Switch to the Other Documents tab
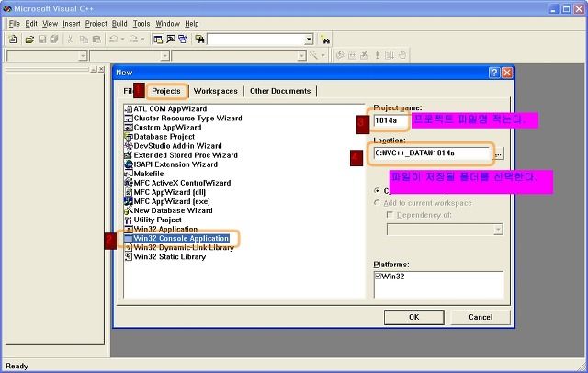588x373 pixels. tap(280, 91)
